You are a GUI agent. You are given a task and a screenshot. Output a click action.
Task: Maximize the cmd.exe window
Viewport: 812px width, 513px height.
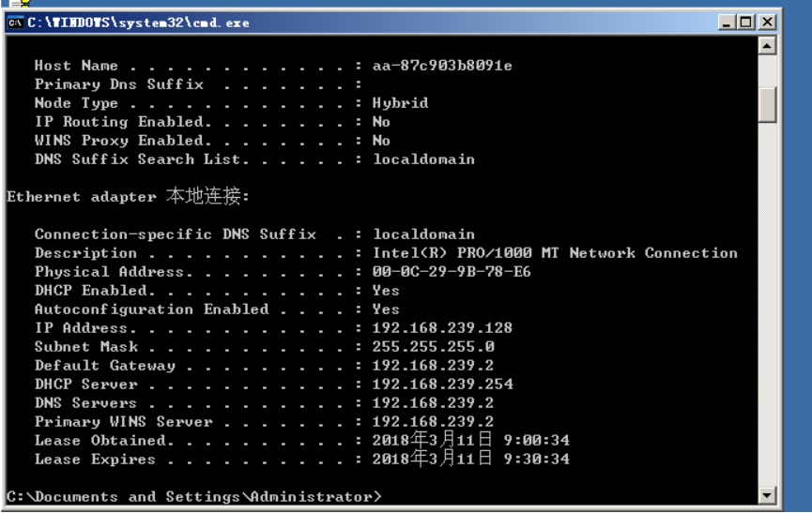[x=747, y=22]
